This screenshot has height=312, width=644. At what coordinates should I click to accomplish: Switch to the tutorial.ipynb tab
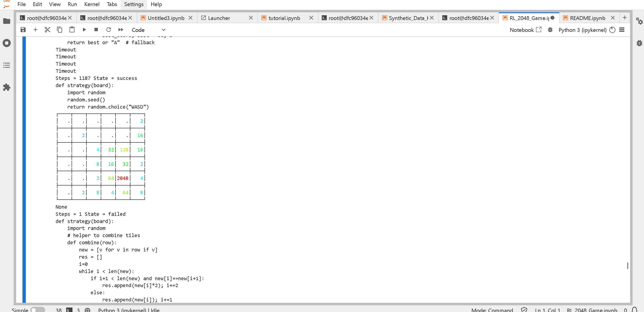click(x=284, y=18)
